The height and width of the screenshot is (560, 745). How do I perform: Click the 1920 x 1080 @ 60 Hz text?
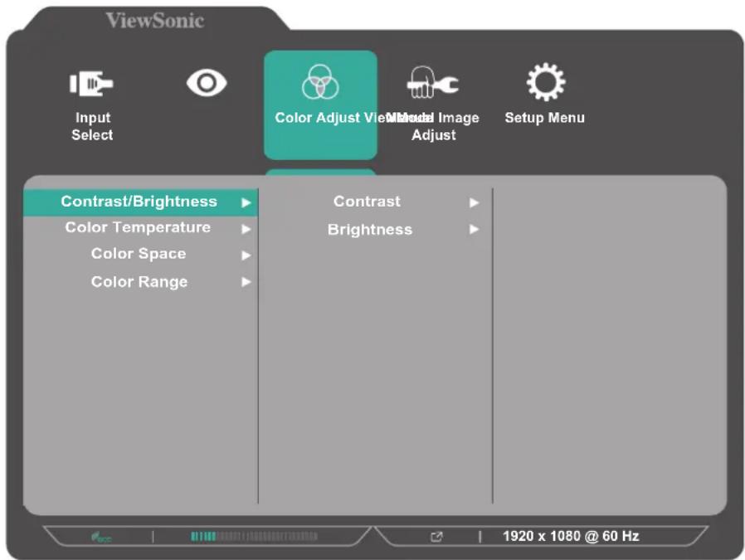(571, 536)
